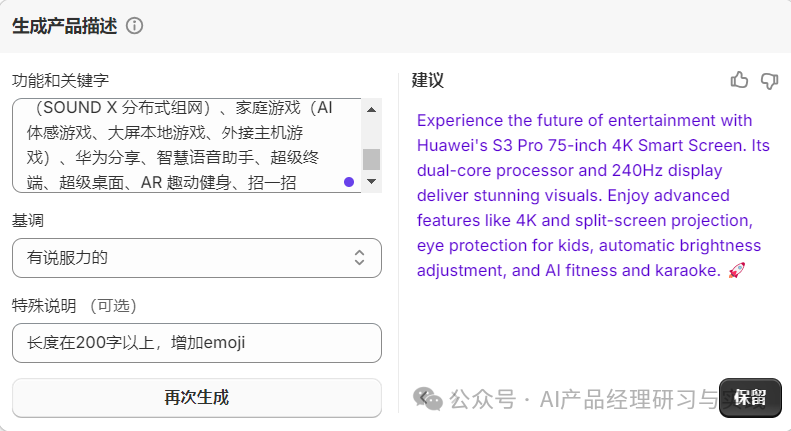Click the 再次生成 regenerate button
The height and width of the screenshot is (431, 791).
[x=196, y=397]
